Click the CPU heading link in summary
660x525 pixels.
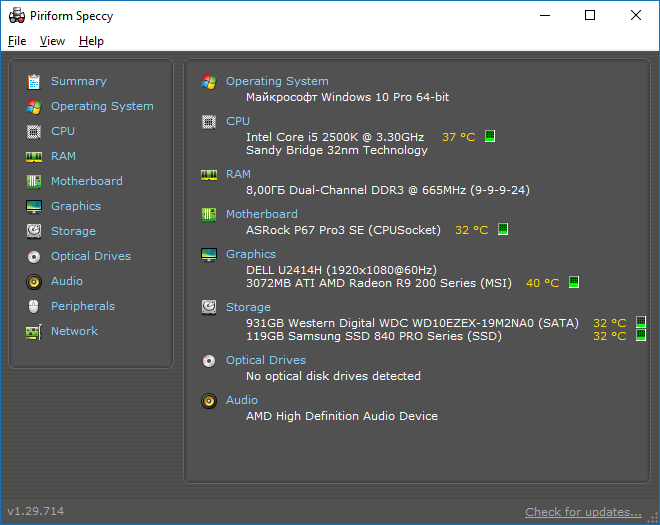[x=238, y=121]
